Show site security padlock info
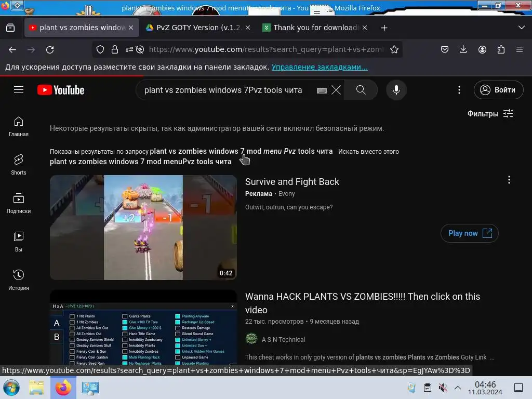Viewport: 532px width, 399px height. [x=115, y=49]
